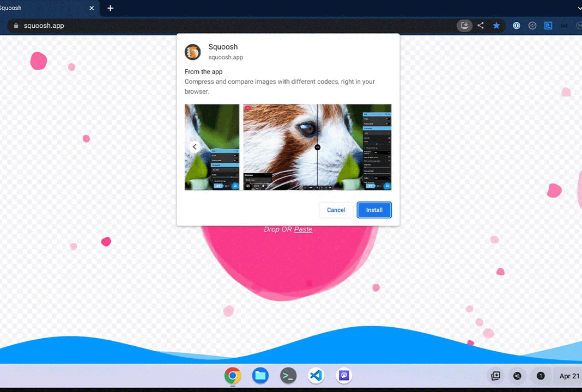
Task: Open the faint bracket-shaped extension icon
Action: pyautogui.click(x=564, y=26)
